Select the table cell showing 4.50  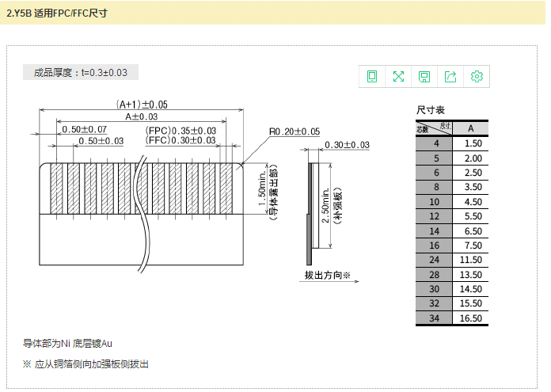pyautogui.click(x=472, y=202)
